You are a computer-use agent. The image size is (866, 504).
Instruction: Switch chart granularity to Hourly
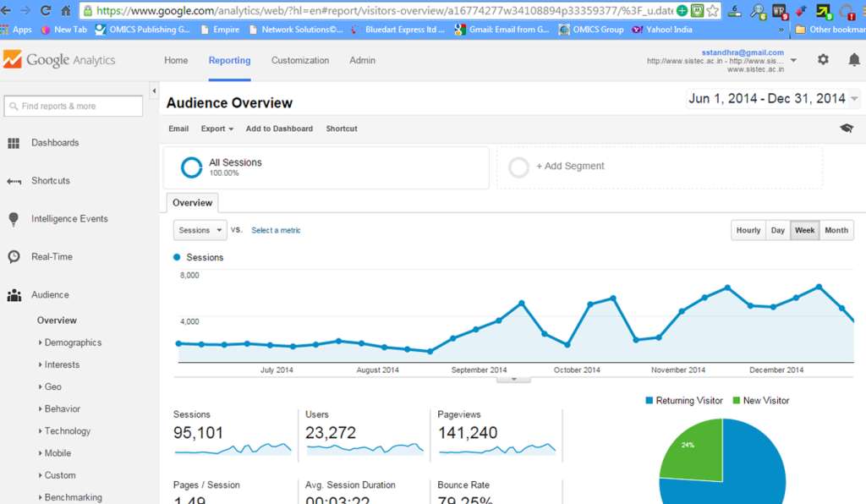coord(748,230)
